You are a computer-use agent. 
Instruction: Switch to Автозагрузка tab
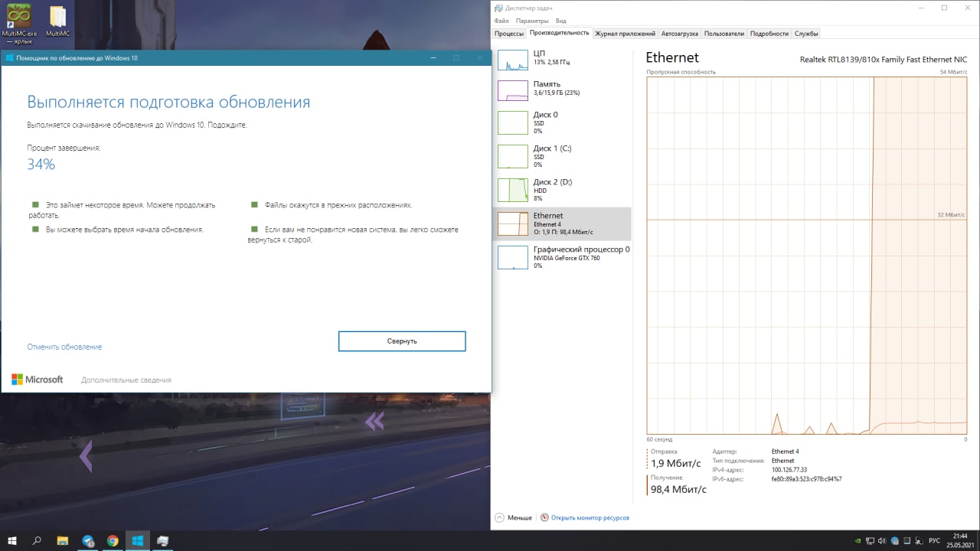680,34
